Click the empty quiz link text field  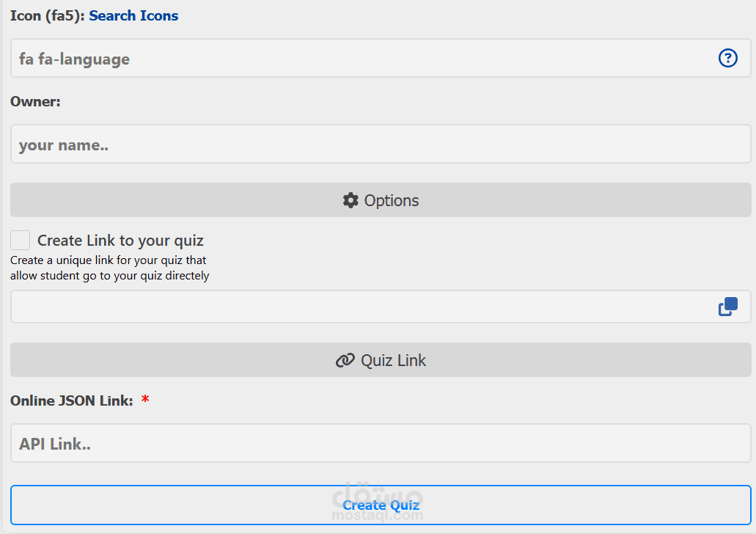click(359, 307)
